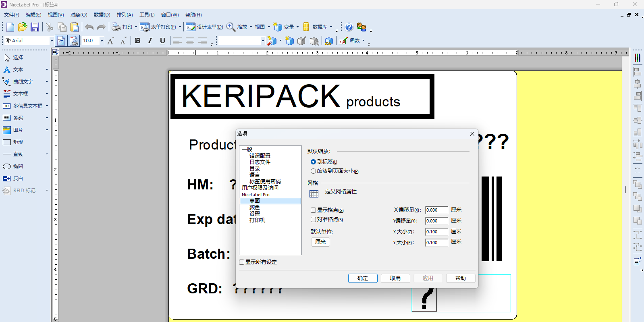Confirm the dialog with 确定
Image resolution: width=644 pixels, height=322 pixels.
click(x=363, y=278)
